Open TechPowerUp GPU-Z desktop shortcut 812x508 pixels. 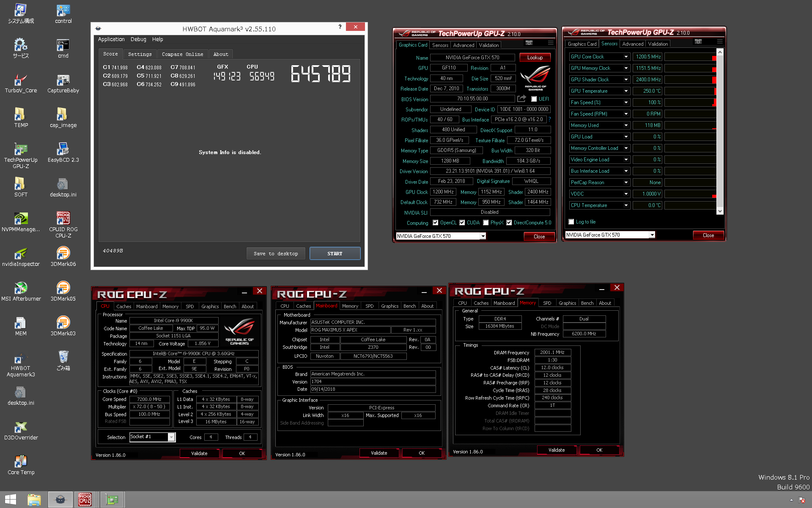pos(21,156)
